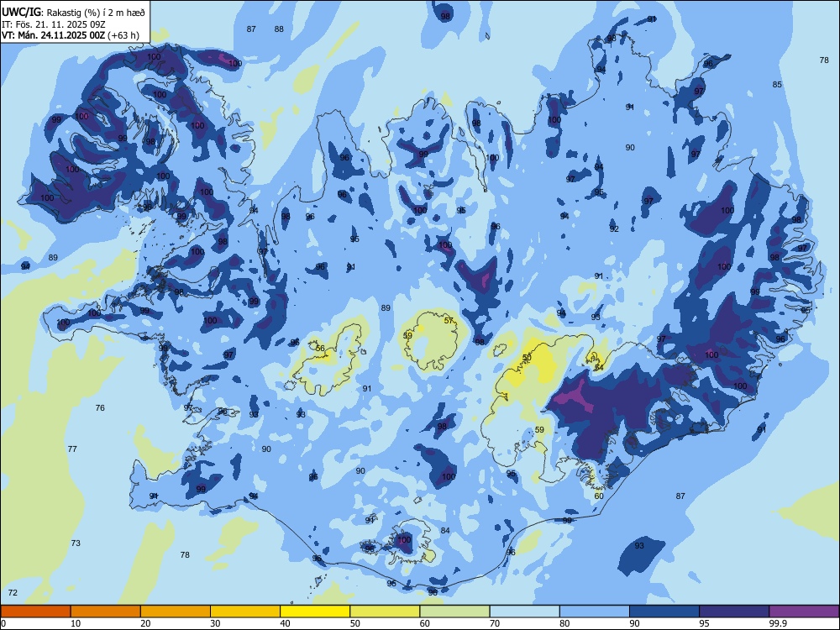Click the legend tick label '80'
Image resolution: width=840 pixels, height=630 pixels.
[564, 623]
